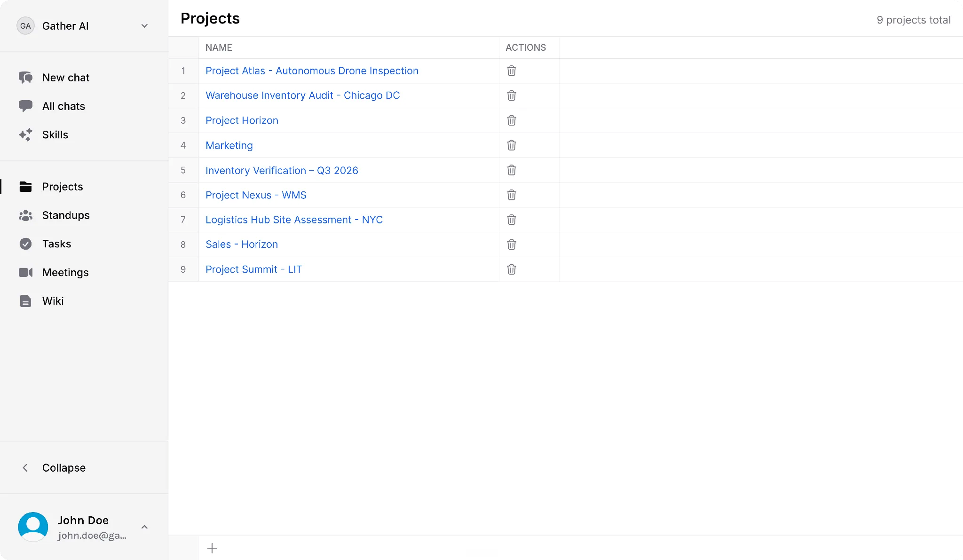Open Project Nexus - WMS link
The height and width of the screenshot is (560, 963).
pos(256,195)
